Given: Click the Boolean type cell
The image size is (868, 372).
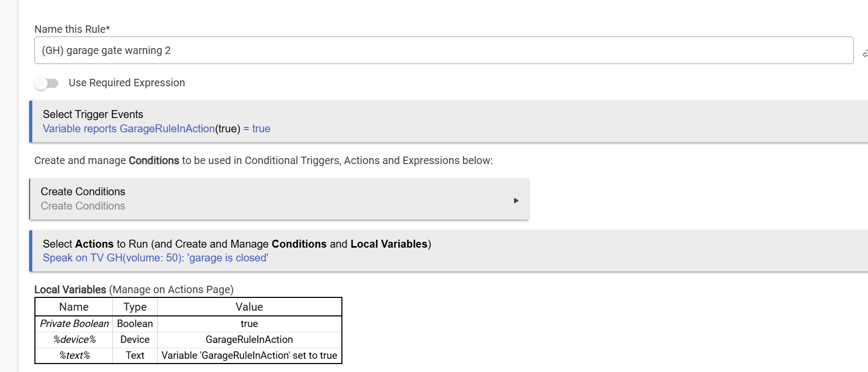Looking at the screenshot, I should tap(135, 324).
